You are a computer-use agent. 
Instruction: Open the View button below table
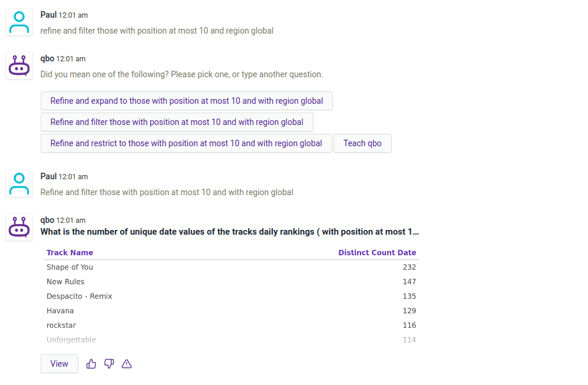coord(59,364)
